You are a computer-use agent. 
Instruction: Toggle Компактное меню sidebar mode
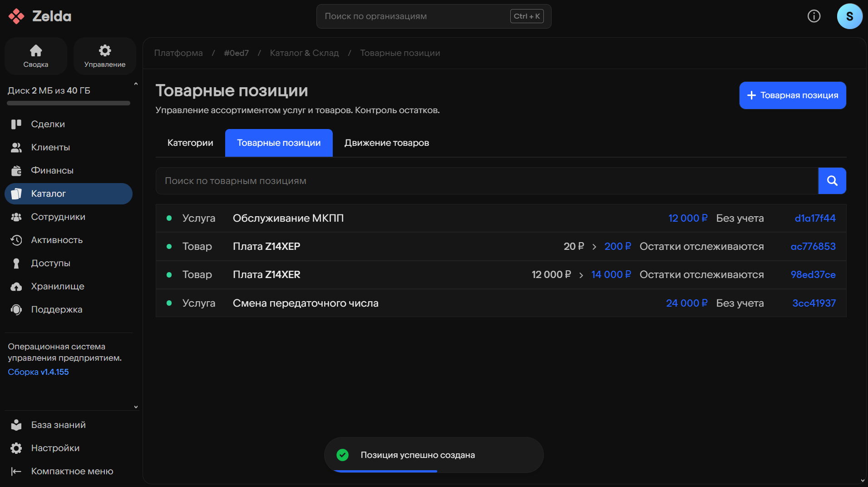tap(72, 471)
